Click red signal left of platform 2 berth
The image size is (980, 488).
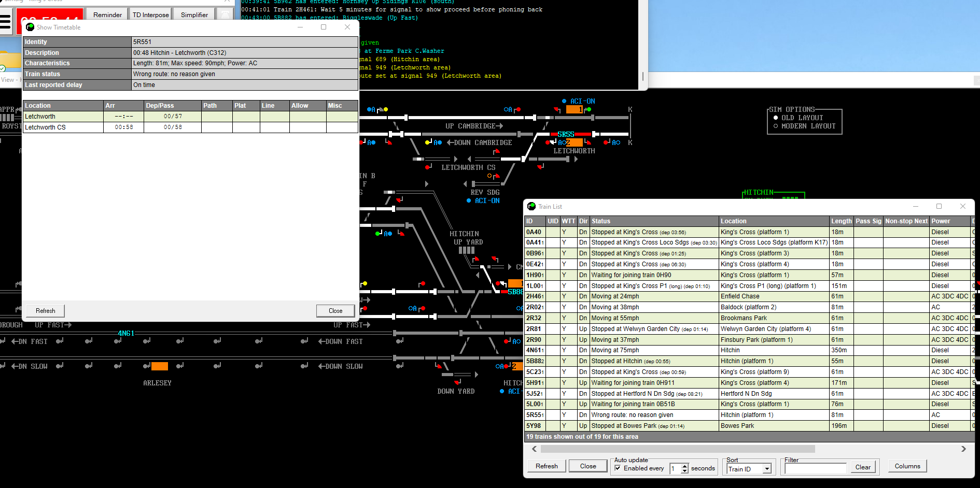pos(548,142)
